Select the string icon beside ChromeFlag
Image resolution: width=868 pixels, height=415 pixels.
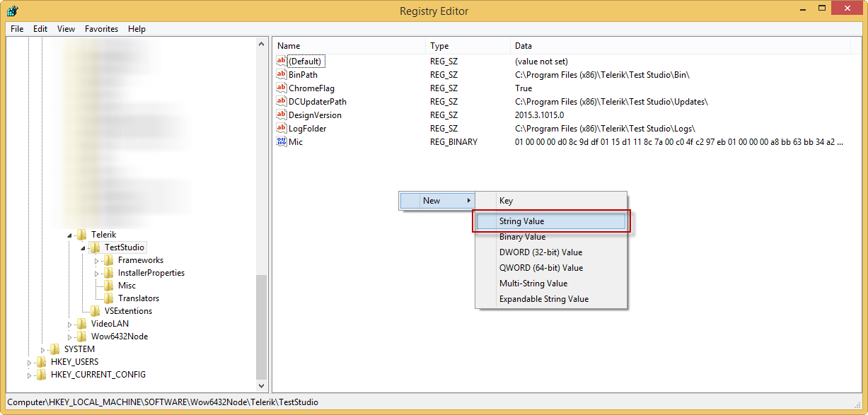(282, 88)
